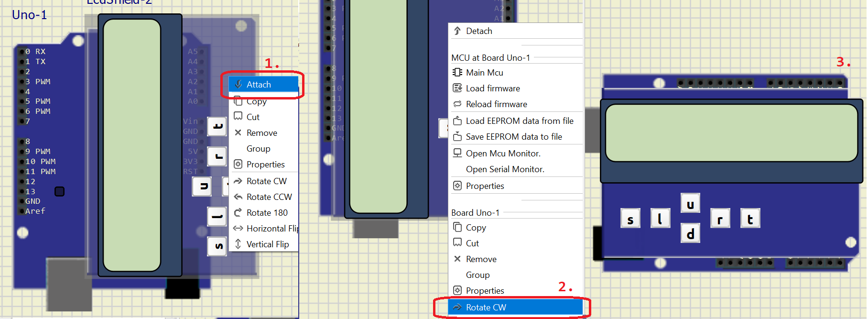868x319 pixels.
Task: Push the sideways 'u' button on the vertical shield
Action: [202, 186]
